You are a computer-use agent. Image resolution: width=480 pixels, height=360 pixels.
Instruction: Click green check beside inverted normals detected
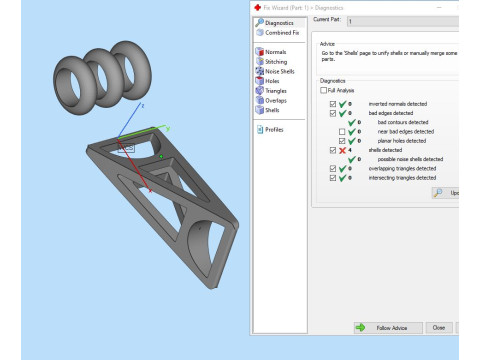342,104
